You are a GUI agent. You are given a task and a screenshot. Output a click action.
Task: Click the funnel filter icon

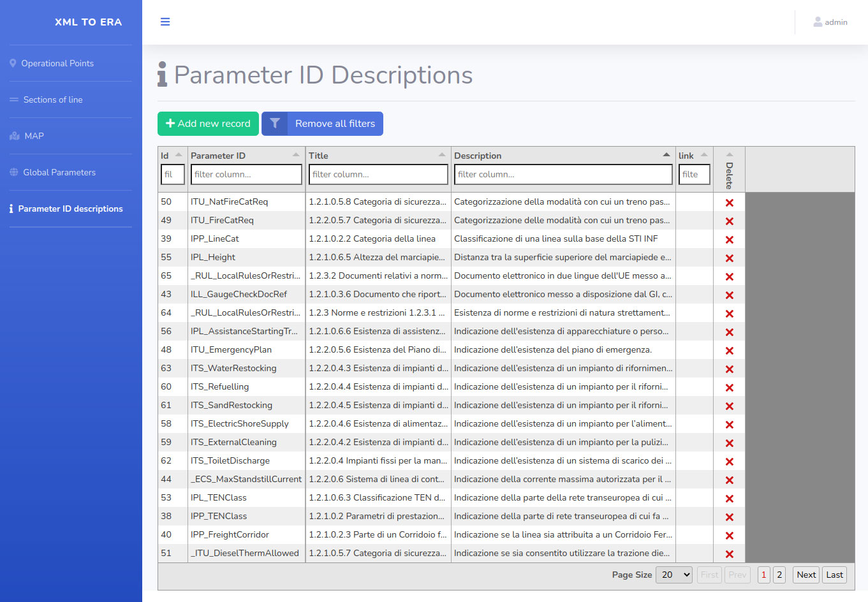(275, 124)
